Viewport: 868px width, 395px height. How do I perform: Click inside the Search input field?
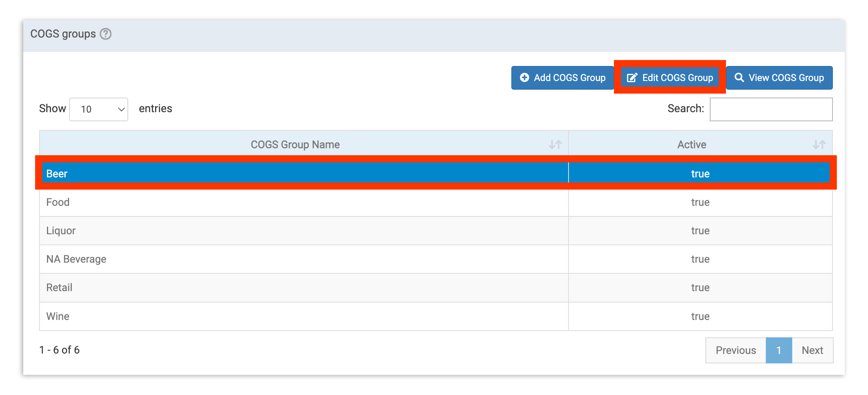771,109
